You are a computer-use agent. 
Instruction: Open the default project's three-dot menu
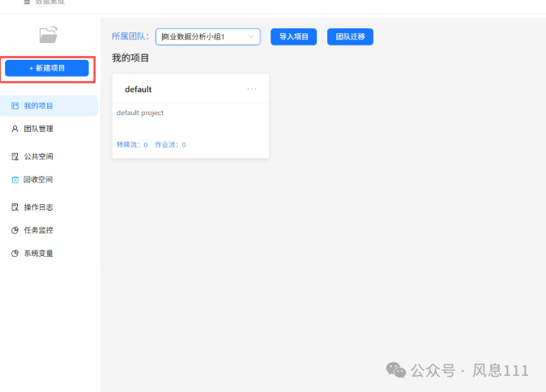click(252, 89)
